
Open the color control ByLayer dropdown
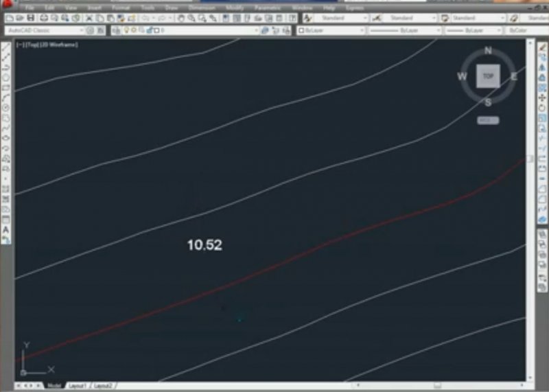pyautogui.click(x=331, y=30)
